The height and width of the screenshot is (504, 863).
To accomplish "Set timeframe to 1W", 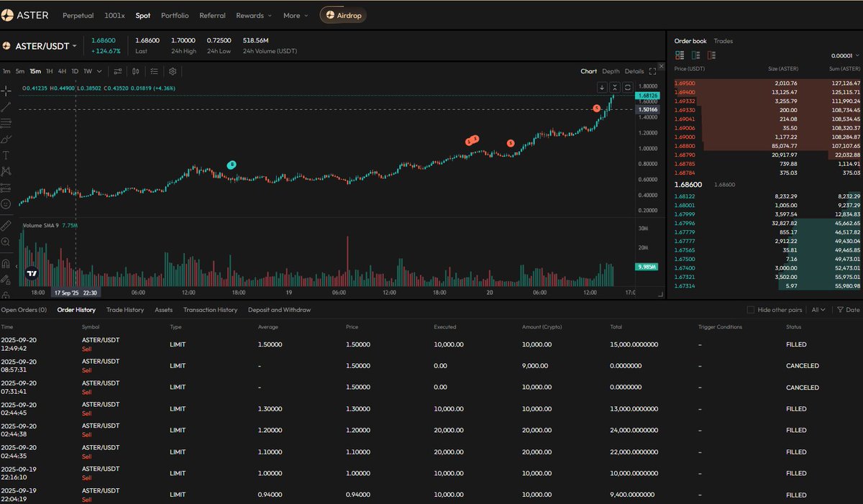I will (88, 71).
